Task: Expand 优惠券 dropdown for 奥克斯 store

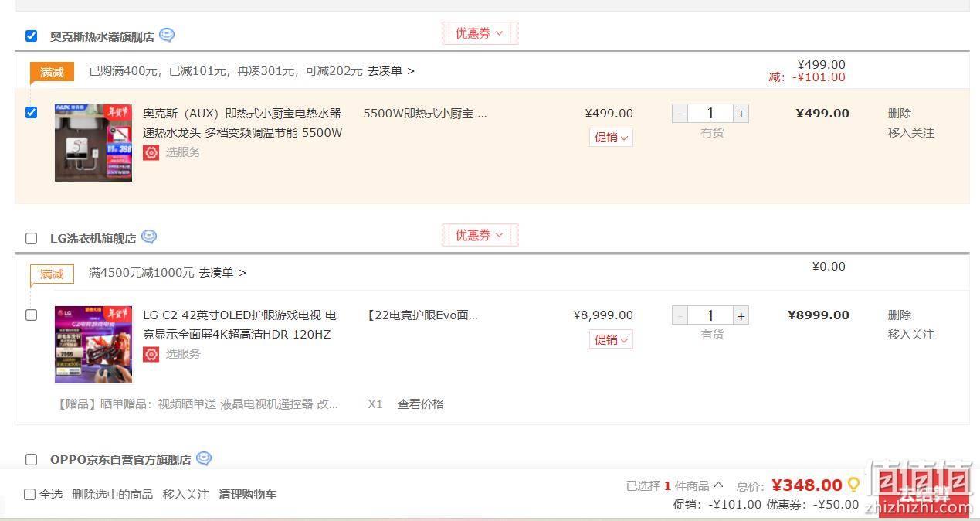Action: [480, 33]
